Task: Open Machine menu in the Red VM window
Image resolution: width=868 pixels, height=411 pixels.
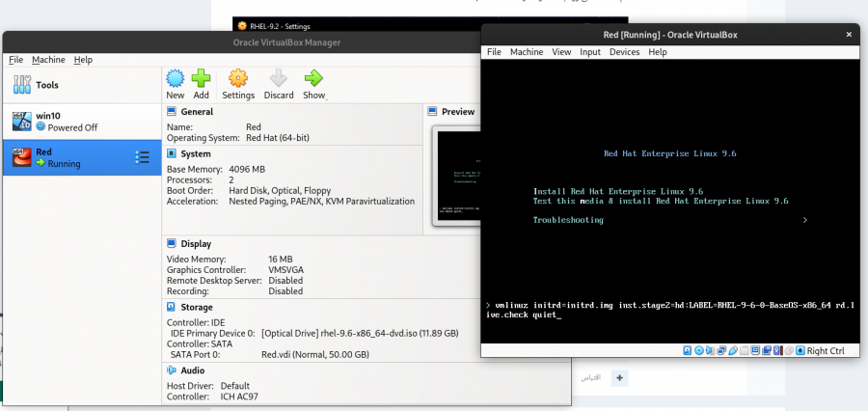Action: pyautogui.click(x=527, y=51)
